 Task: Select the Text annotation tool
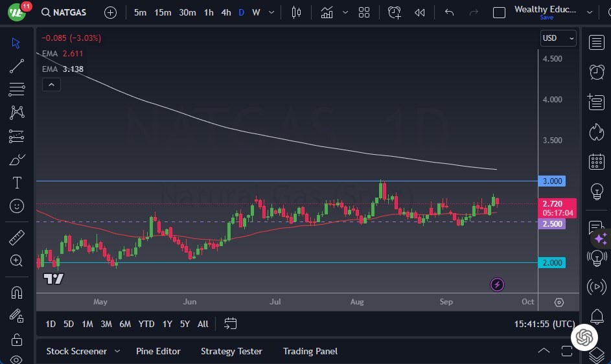pos(17,183)
